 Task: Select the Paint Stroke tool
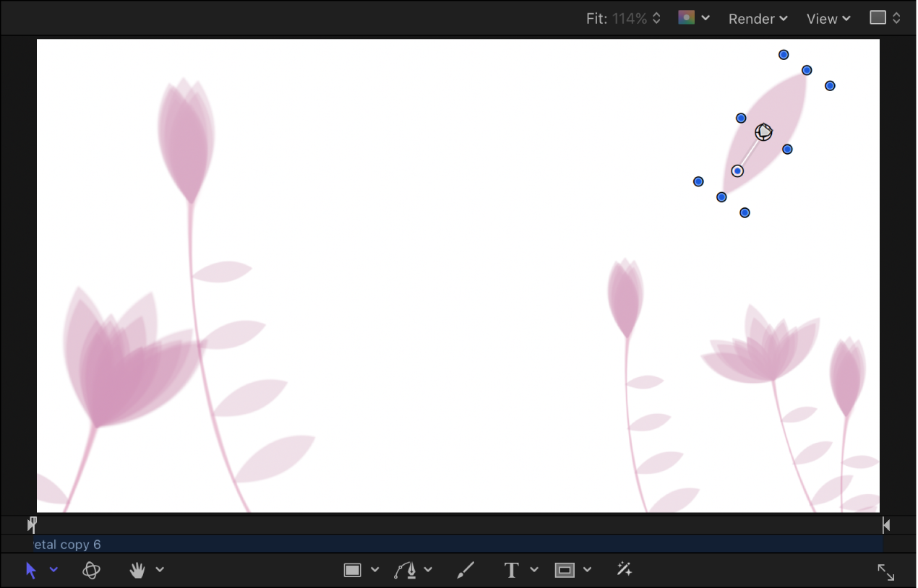coord(465,570)
